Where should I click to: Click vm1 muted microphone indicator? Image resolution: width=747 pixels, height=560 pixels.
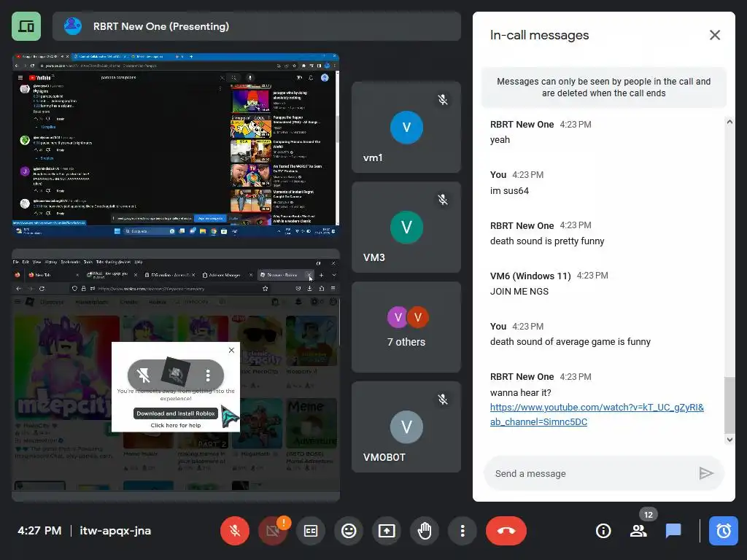coord(443,99)
